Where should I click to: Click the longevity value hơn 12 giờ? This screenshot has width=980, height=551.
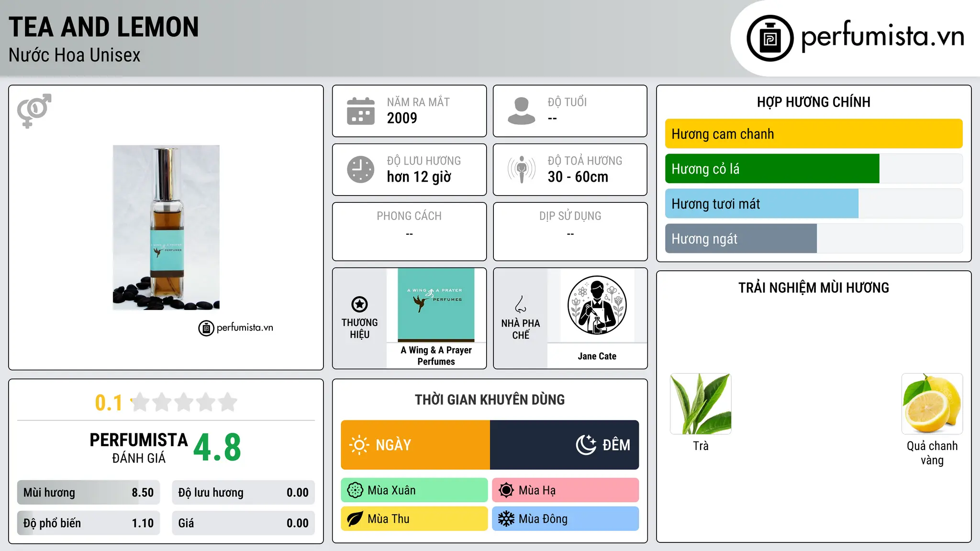(x=419, y=177)
